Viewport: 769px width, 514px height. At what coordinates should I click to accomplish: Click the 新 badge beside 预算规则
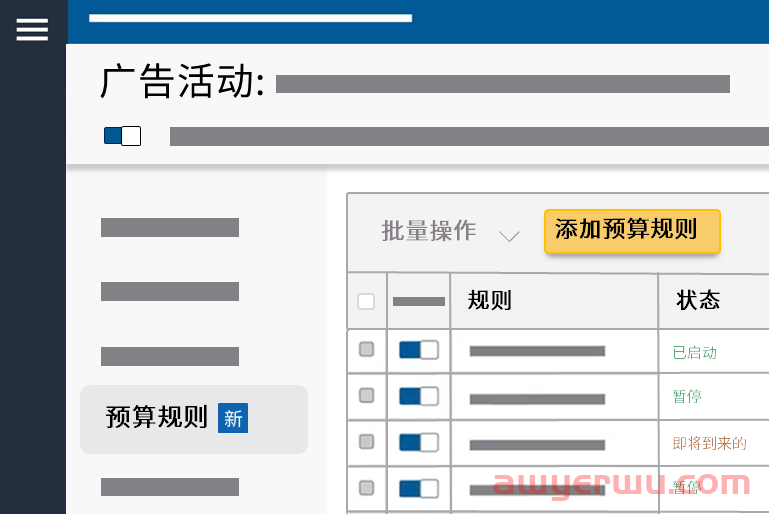click(x=233, y=418)
